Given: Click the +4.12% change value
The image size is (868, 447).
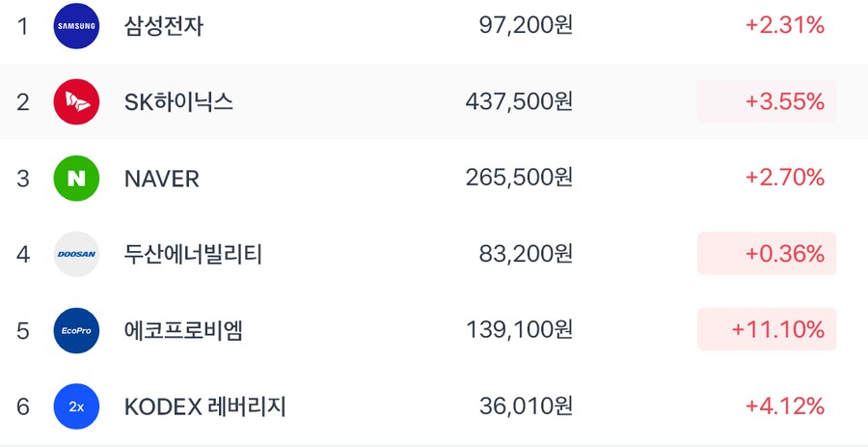Looking at the screenshot, I should [784, 406].
